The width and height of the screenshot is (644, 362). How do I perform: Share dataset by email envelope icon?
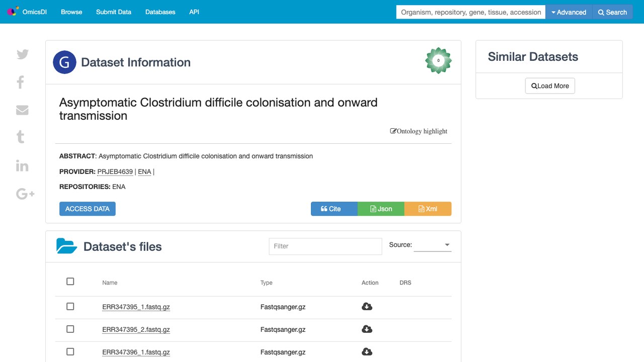pyautogui.click(x=22, y=110)
